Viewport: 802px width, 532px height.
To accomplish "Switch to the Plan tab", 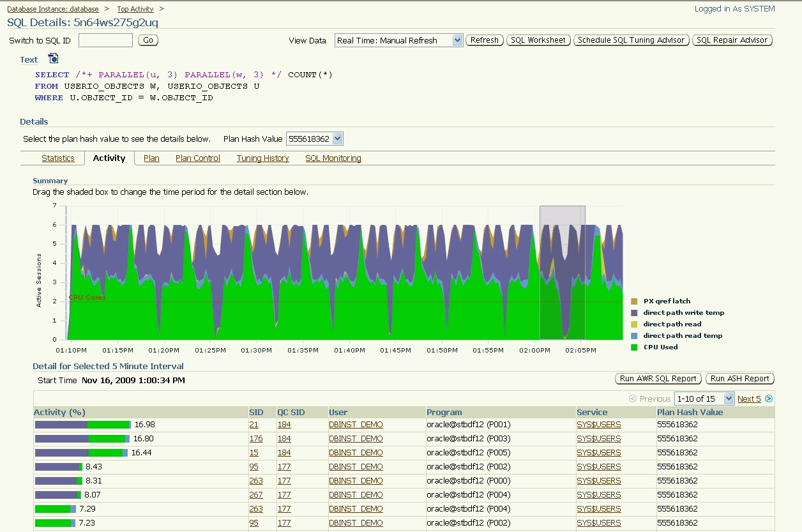I will tap(151, 158).
